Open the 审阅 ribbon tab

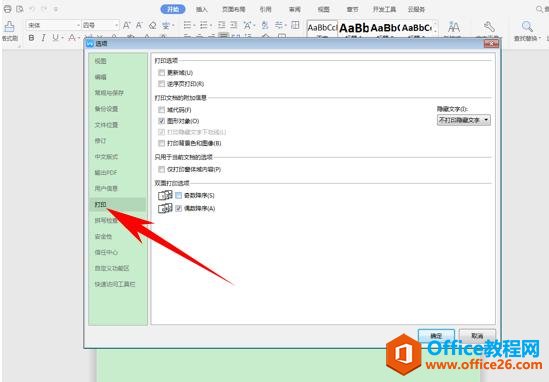click(294, 9)
